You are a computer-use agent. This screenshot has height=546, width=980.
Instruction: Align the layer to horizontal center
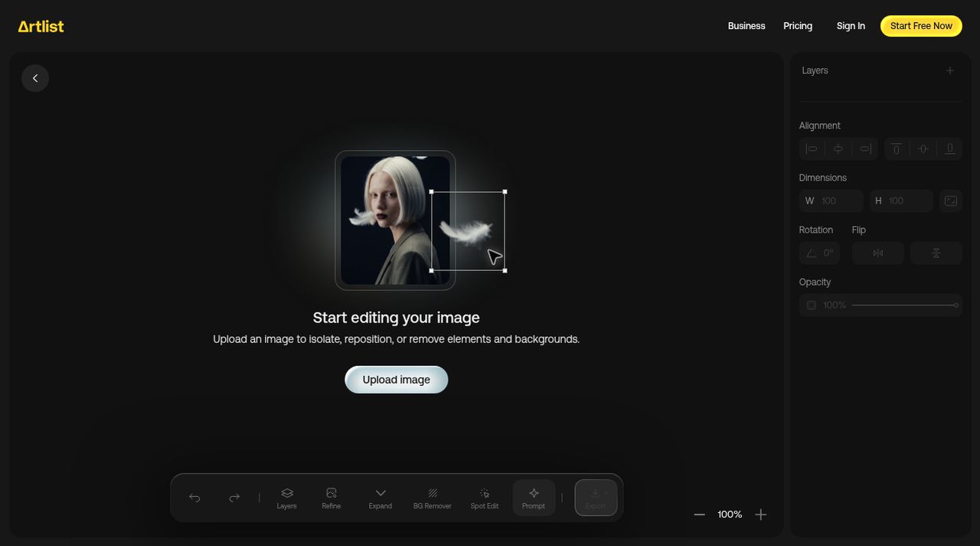[x=838, y=149]
